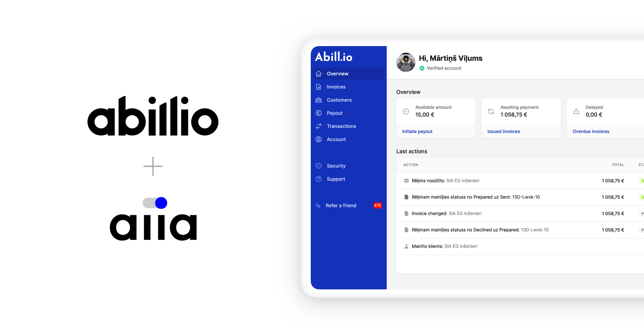Click the Refer a friend star icon
644x336 pixels.
pyautogui.click(x=320, y=205)
